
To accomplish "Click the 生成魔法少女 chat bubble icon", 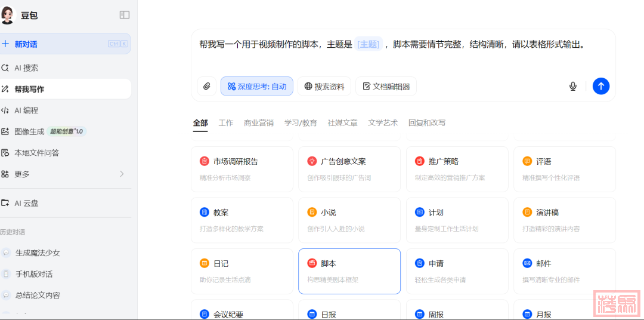I will [6, 253].
